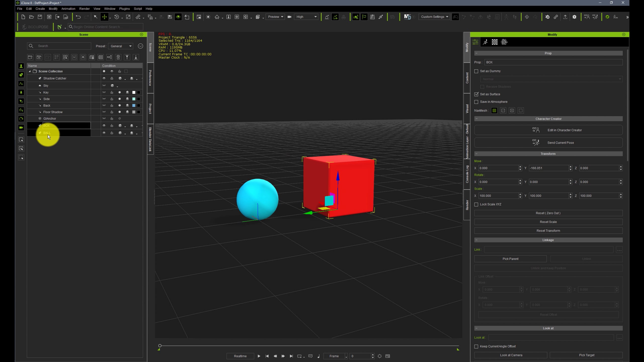This screenshot has width=644, height=362.
Task: Open the Render menu
Action: (84, 9)
